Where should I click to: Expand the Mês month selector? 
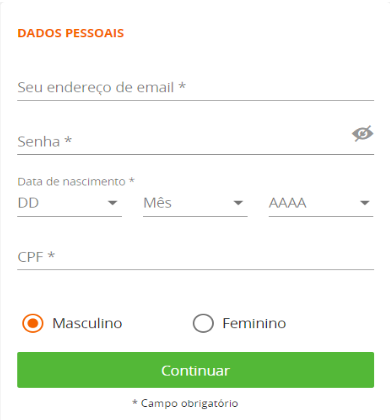(195, 203)
